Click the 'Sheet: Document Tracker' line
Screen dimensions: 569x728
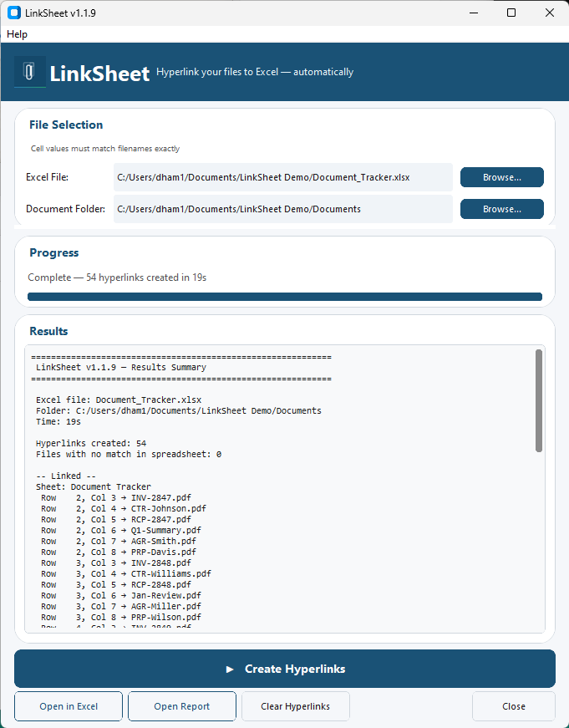coord(94,486)
